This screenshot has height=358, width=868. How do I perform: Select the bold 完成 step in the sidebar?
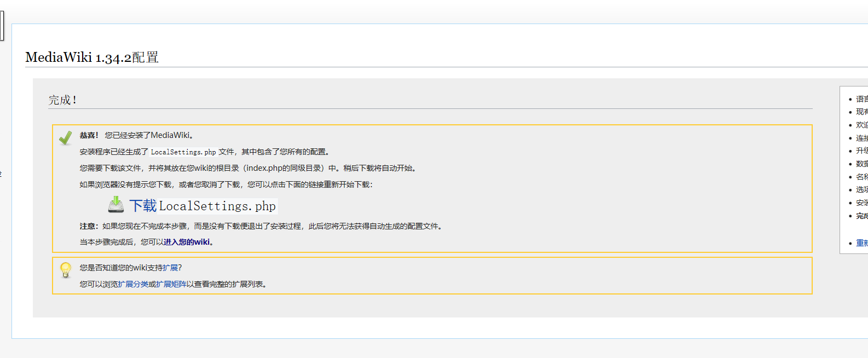tap(861, 216)
